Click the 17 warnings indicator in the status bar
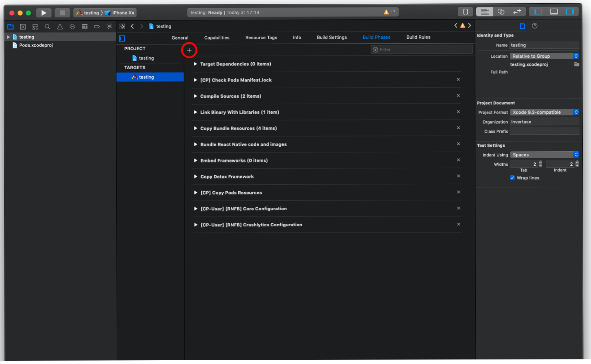 pos(389,12)
